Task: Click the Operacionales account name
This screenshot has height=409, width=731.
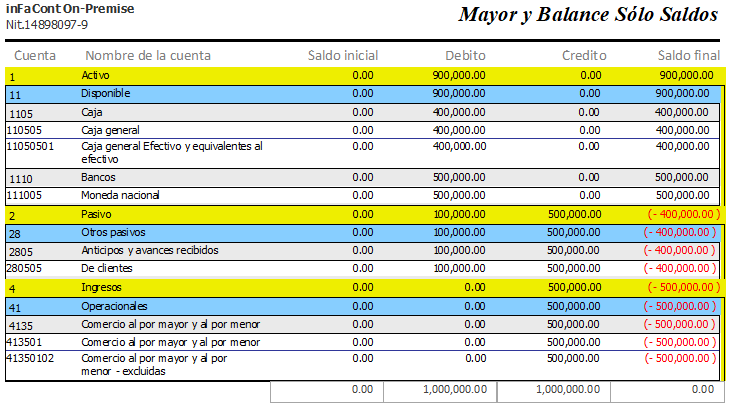Action: click(x=114, y=306)
